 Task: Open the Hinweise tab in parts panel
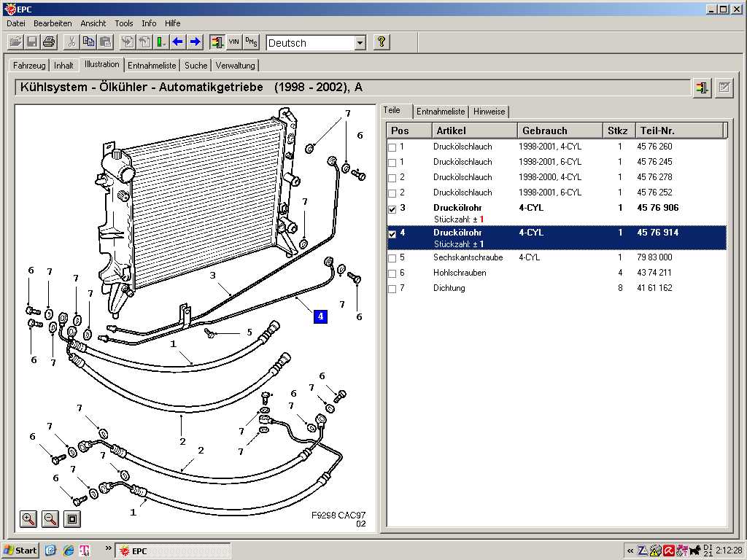489,112
